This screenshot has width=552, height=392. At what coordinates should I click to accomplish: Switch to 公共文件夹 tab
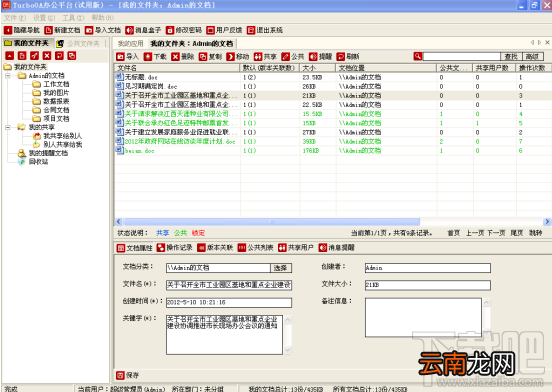click(79, 44)
